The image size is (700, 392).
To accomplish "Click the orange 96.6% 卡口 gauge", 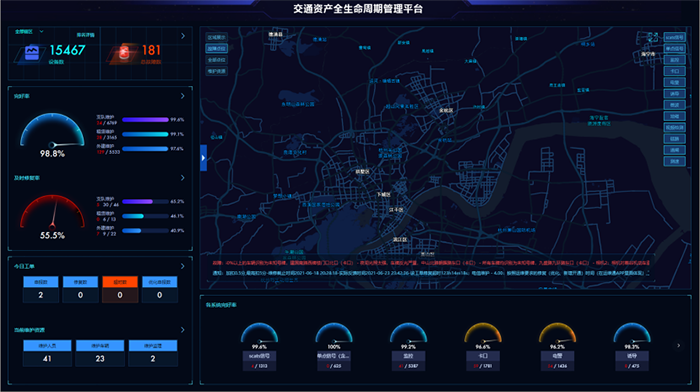I will click(x=483, y=333).
